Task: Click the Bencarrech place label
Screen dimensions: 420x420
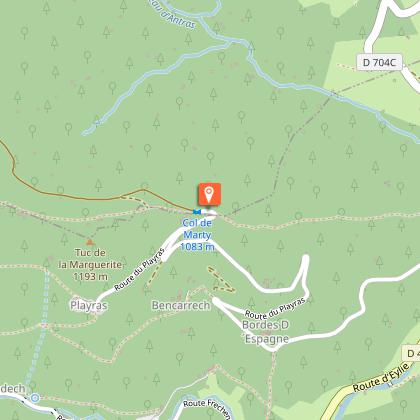Action: click(x=181, y=305)
